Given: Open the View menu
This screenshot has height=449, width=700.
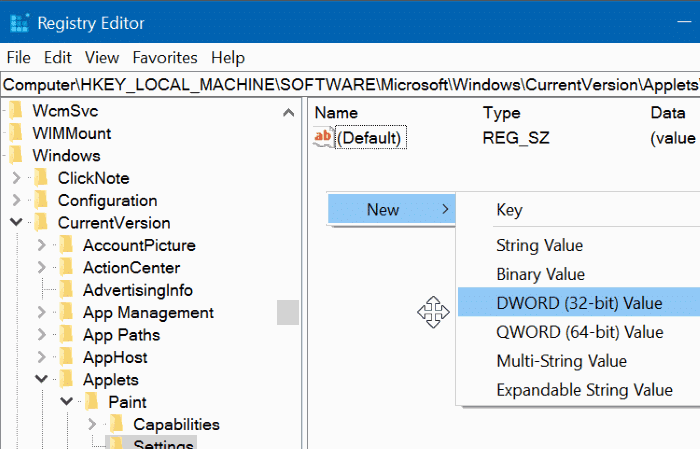Looking at the screenshot, I should coord(102,58).
